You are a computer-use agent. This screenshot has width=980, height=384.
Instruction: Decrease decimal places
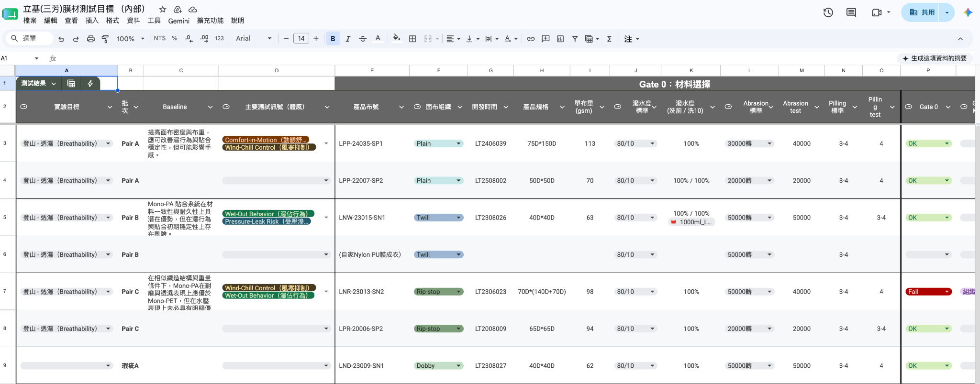click(x=189, y=39)
